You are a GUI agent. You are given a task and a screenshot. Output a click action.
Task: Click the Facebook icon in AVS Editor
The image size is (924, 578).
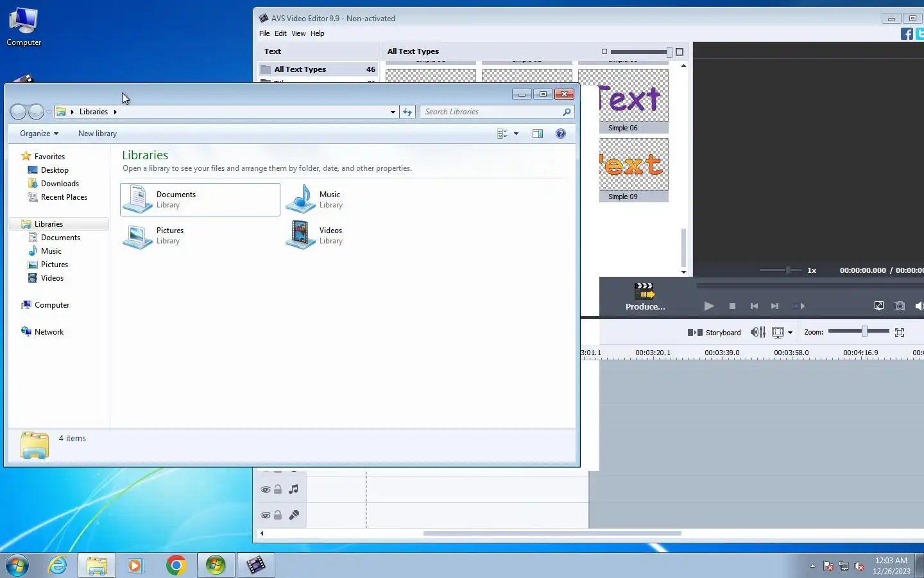(x=907, y=34)
